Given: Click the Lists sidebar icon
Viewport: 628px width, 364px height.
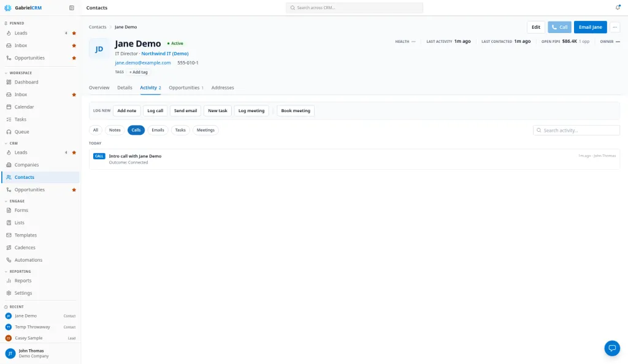Looking at the screenshot, I should coord(9,222).
